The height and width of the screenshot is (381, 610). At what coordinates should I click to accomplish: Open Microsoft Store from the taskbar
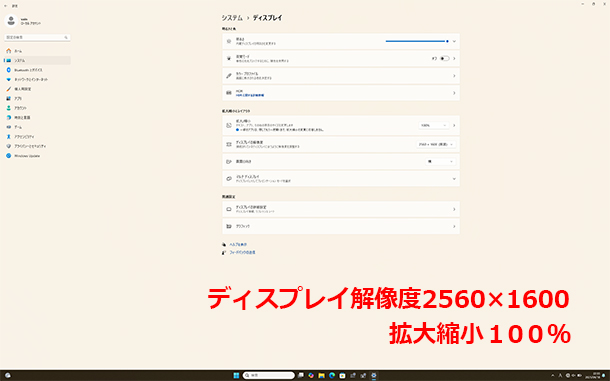pyautogui.click(x=342, y=376)
